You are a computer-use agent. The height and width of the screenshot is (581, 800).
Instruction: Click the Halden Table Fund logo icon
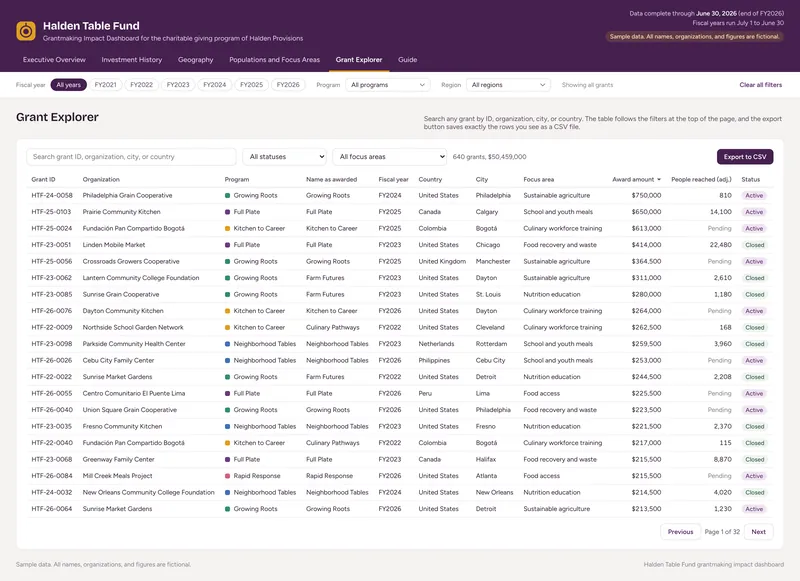pos(26,31)
